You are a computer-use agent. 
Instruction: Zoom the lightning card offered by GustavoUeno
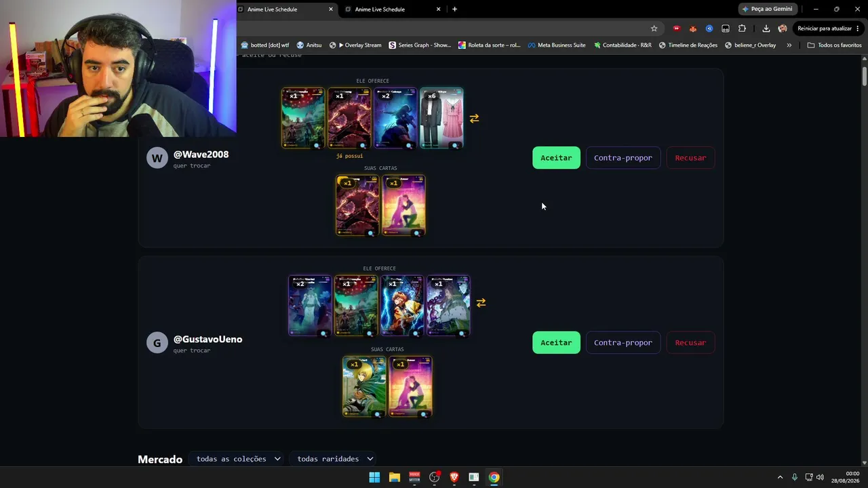click(416, 333)
